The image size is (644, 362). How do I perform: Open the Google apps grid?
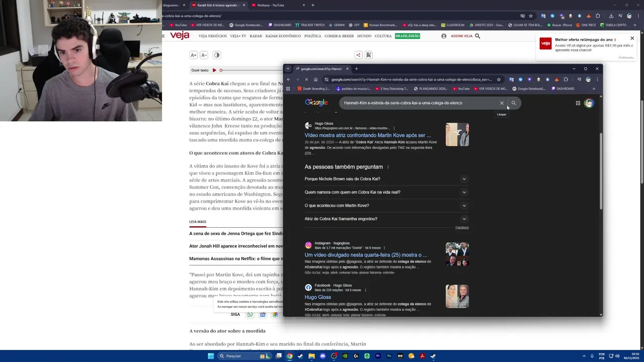[578, 103]
